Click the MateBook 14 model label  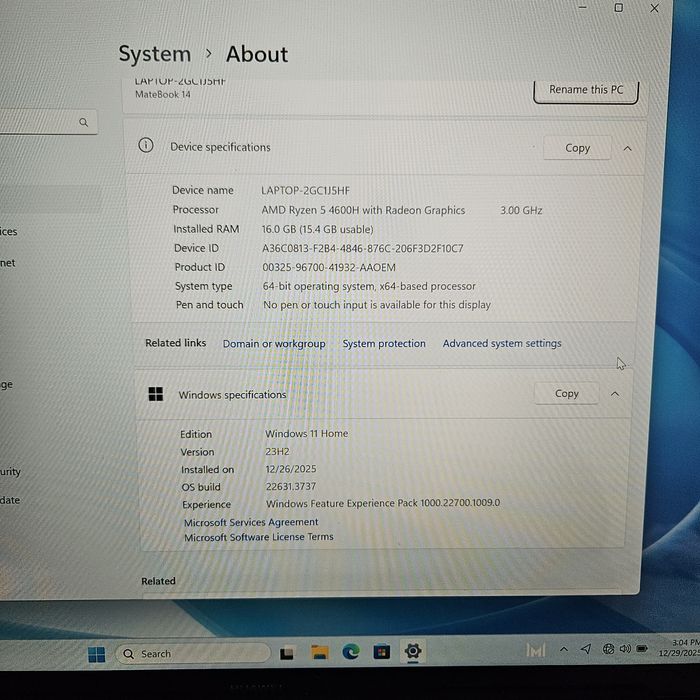click(x=163, y=95)
